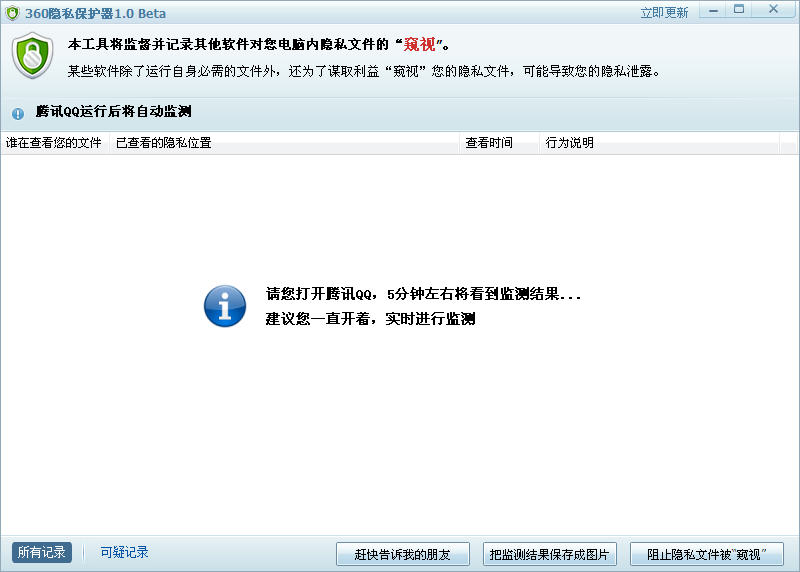
Task: Click the text 建议您一直开着,实时进行监测
Action: coord(370,319)
